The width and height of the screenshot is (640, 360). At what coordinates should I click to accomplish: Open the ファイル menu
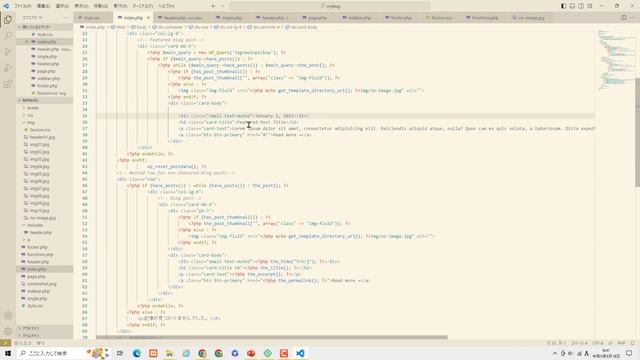click(22, 6)
